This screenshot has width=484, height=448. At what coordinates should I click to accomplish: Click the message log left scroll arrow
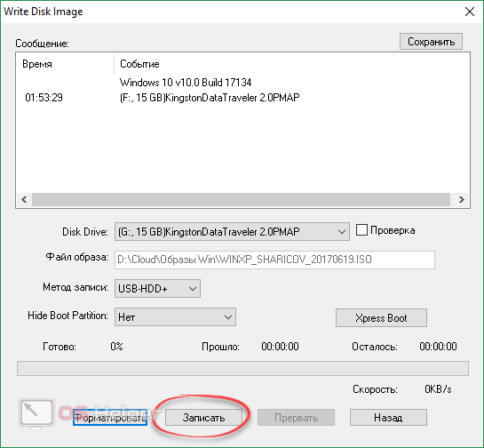24,199
